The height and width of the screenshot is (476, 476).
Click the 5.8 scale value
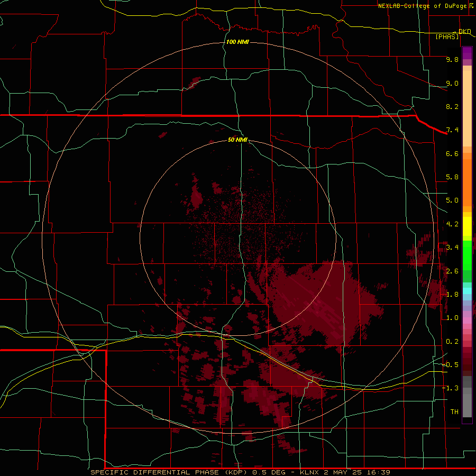(x=452, y=177)
